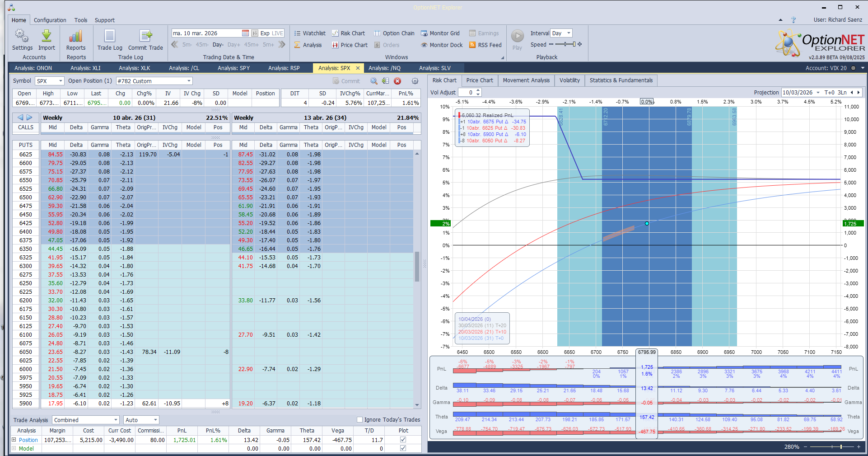
Task: Click the Commit Trade icon
Action: tap(145, 40)
